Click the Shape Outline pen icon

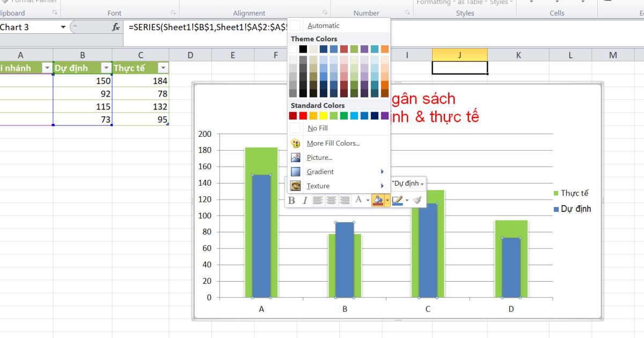(x=397, y=200)
